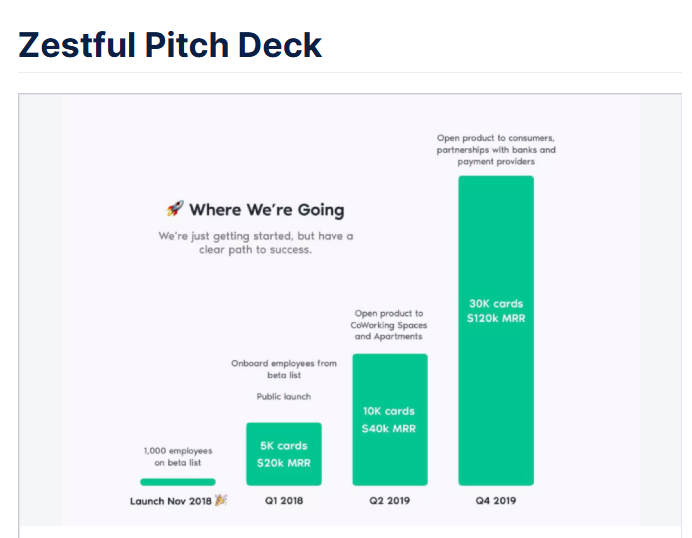Screen dimensions: 692x538
Task: Click 'Onboard employees from beta list' text
Action: pyautogui.click(x=284, y=369)
